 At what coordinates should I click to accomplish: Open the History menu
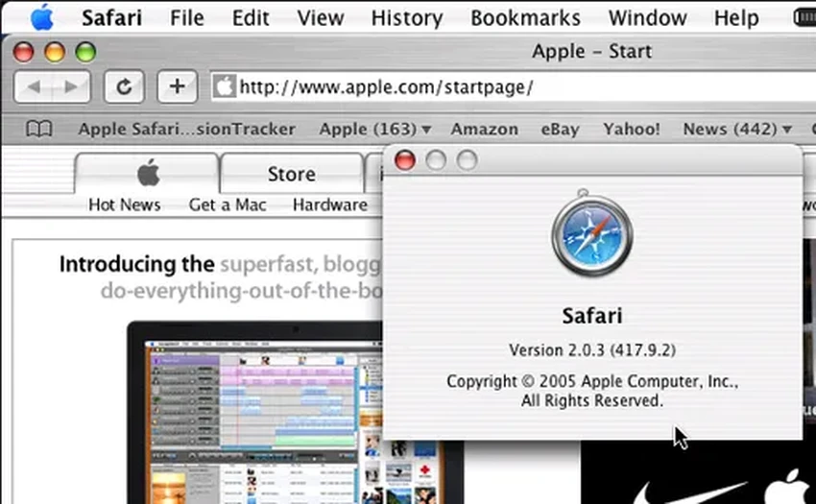coord(406,17)
